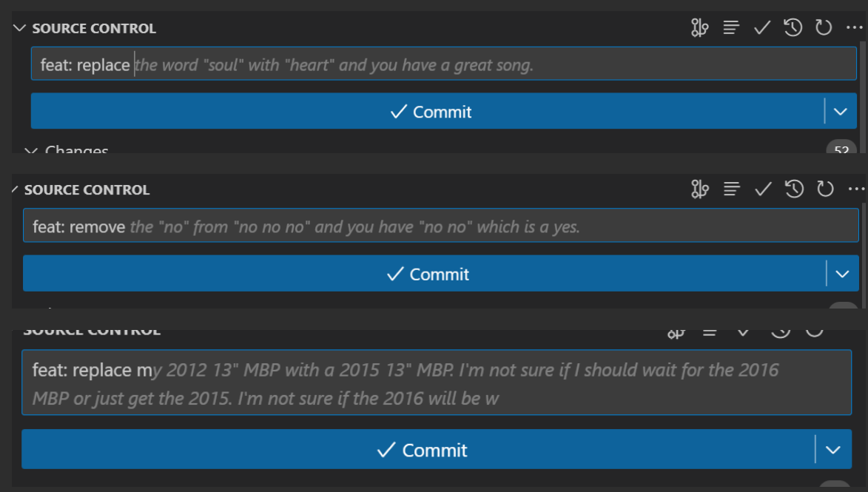Viewport: 868px width, 492px height.
Task: Open More Actions via the ellipsis icon
Action: [853, 27]
